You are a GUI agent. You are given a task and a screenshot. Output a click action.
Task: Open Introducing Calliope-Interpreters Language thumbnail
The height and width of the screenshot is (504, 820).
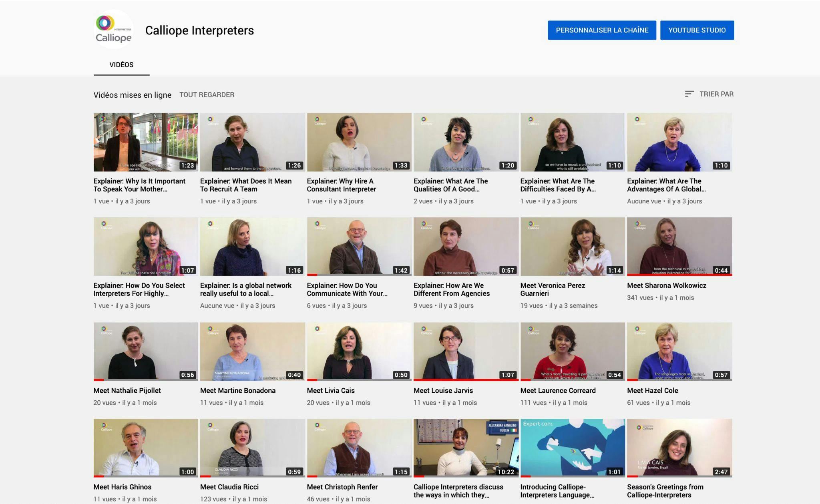click(x=573, y=448)
